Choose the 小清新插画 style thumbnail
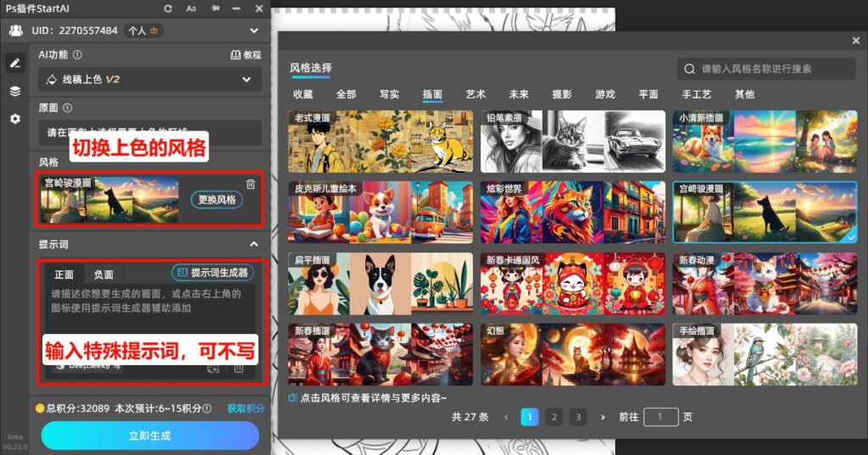 (765, 141)
